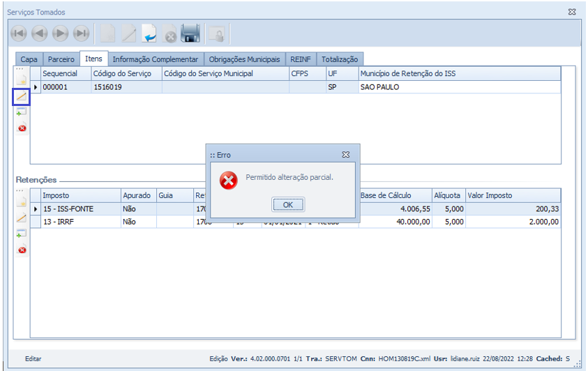Click the red delete icon beside the items grid
The height and width of the screenshot is (371, 588).
(x=22, y=128)
